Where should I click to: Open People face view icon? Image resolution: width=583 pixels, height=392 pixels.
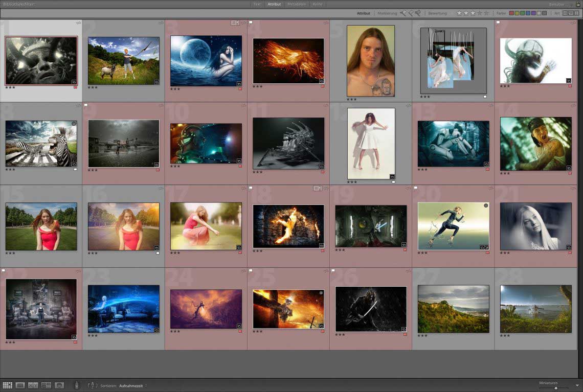tap(59, 385)
